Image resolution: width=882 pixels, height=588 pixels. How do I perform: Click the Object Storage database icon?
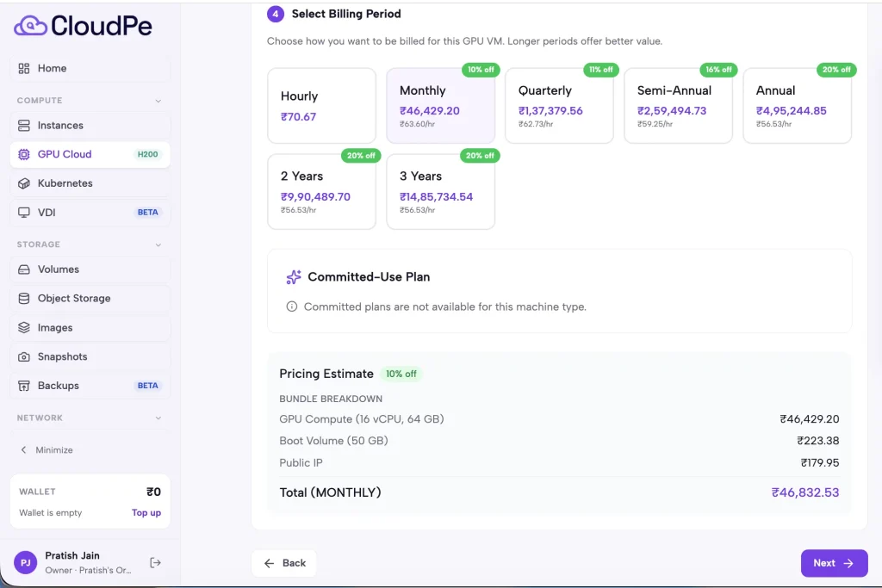(23, 299)
